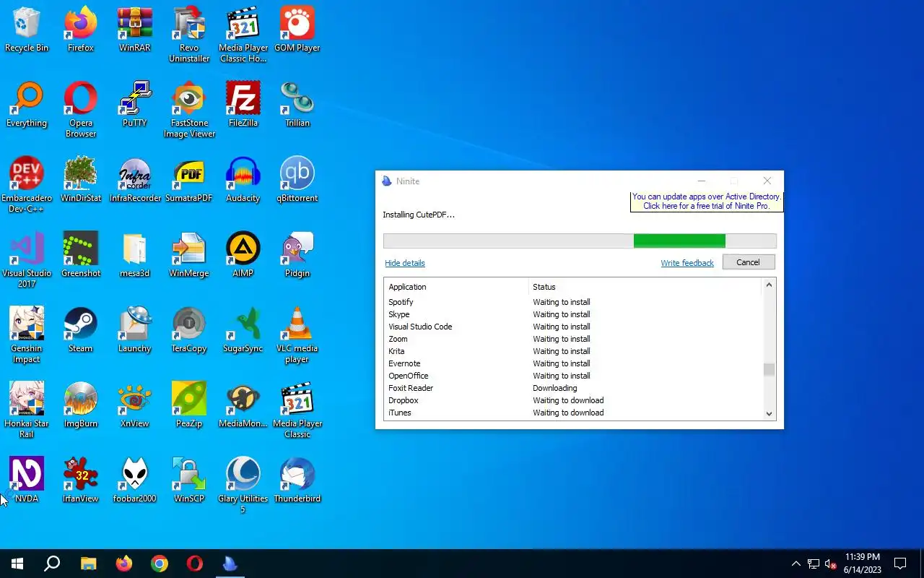Image resolution: width=924 pixels, height=578 pixels.
Task: Select the mesa3d folder icon
Action: [134, 255]
